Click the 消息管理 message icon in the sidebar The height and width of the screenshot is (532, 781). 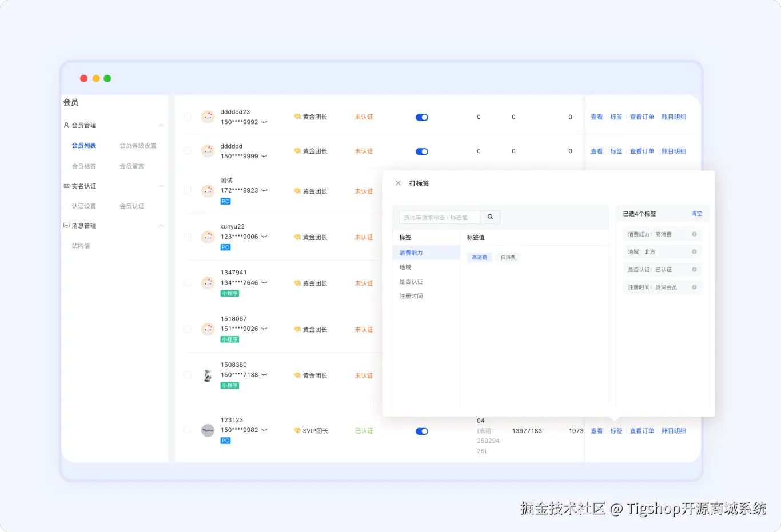click(x=66, y=226)
